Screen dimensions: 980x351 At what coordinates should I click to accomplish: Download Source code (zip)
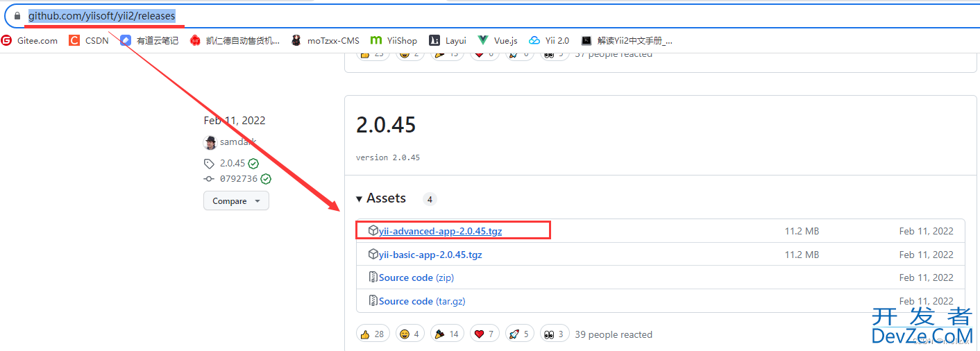coord(416,277)
